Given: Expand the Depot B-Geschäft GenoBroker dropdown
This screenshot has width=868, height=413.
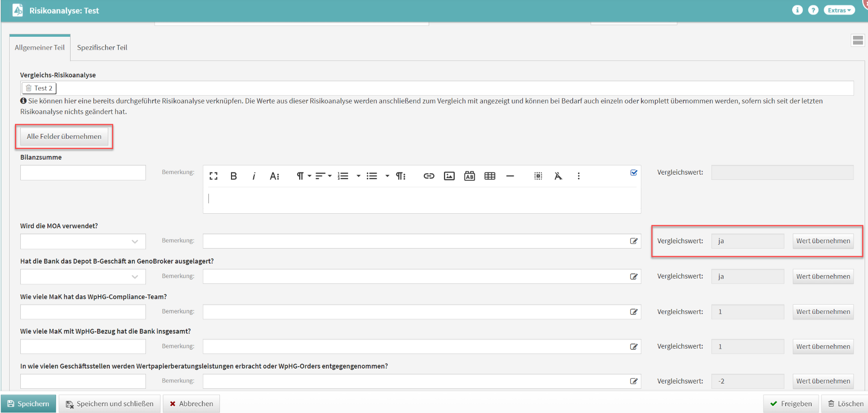Looking at the screenshot, I should [83, 277].
